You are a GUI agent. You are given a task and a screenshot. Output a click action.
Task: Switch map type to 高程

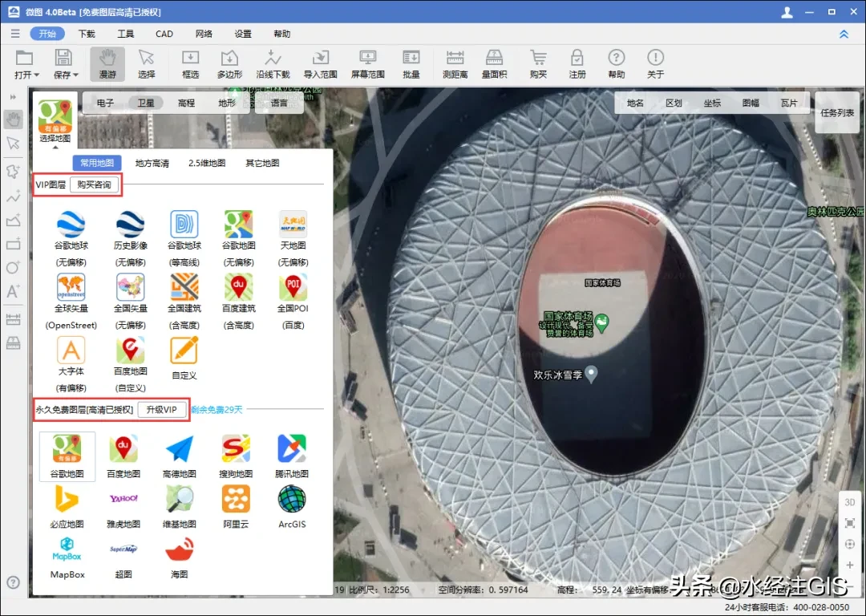point(186,103)
